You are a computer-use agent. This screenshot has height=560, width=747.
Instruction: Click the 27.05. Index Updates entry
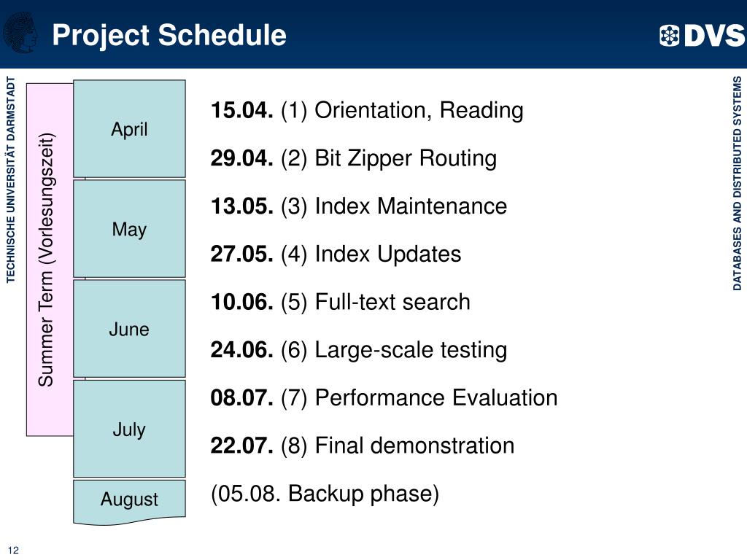click(x=336, y=254)
